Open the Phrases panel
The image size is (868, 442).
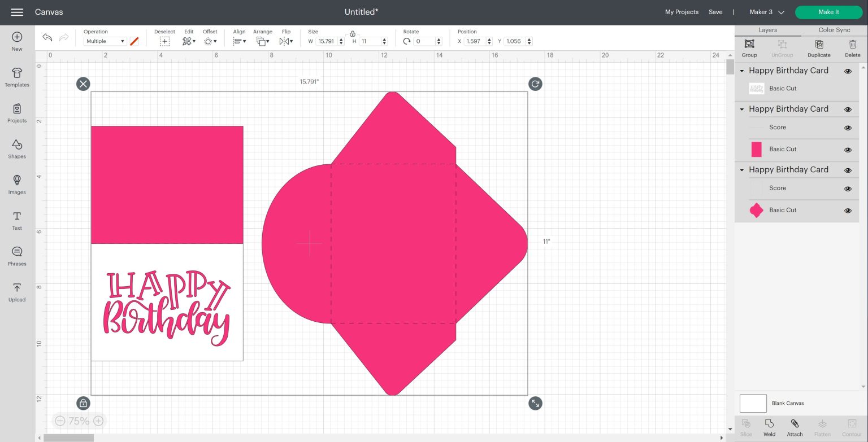tap(16, 255)
